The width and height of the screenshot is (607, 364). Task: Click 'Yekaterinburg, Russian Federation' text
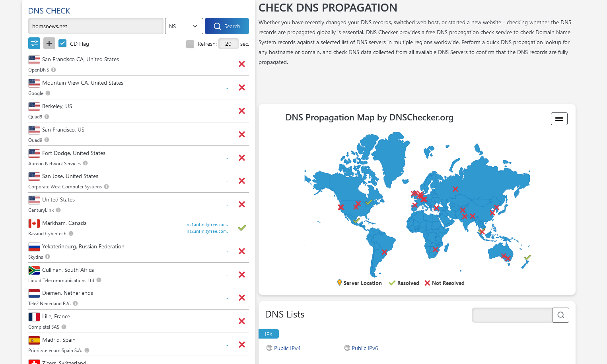pyautogui.click(x=83, y=246)
